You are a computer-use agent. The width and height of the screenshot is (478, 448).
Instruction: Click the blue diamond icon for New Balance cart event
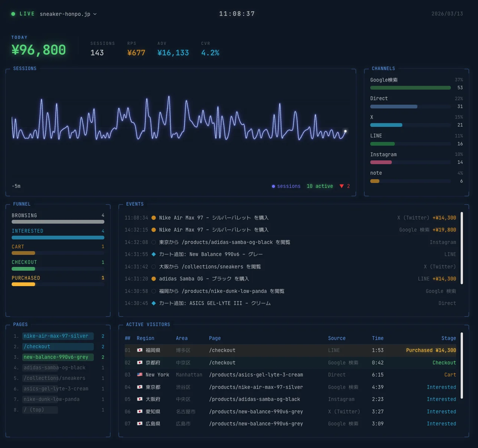point(154,254)
